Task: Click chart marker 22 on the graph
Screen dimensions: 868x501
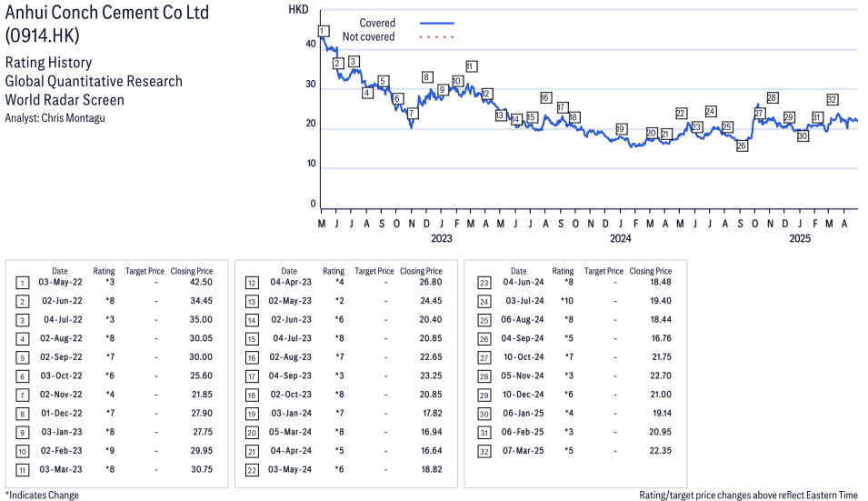Action: click(682, 114)
